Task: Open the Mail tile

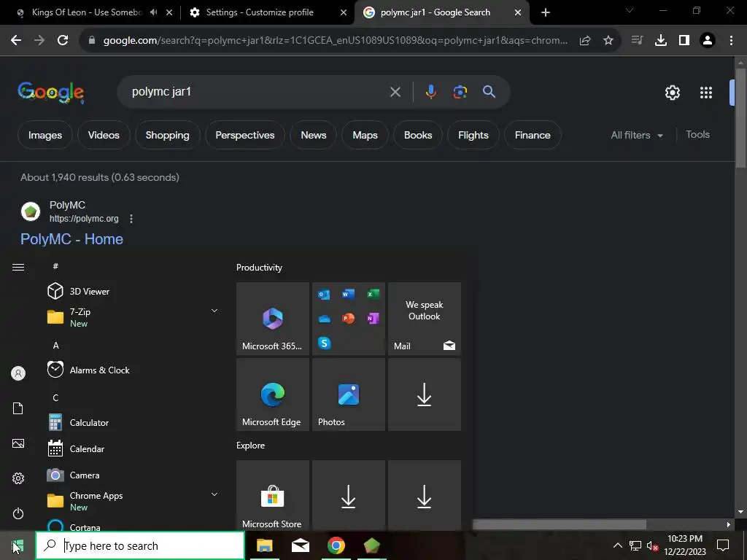Action: click(424, 319)
